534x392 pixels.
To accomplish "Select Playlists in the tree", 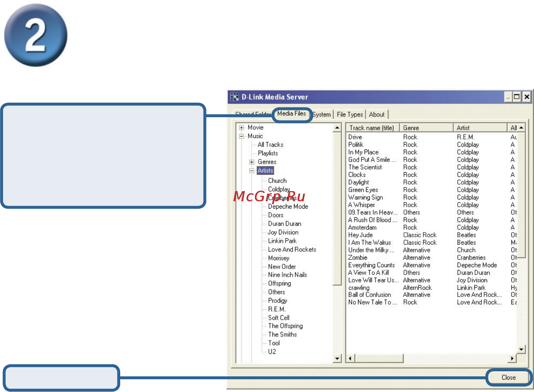I will [x=268, y=153].
